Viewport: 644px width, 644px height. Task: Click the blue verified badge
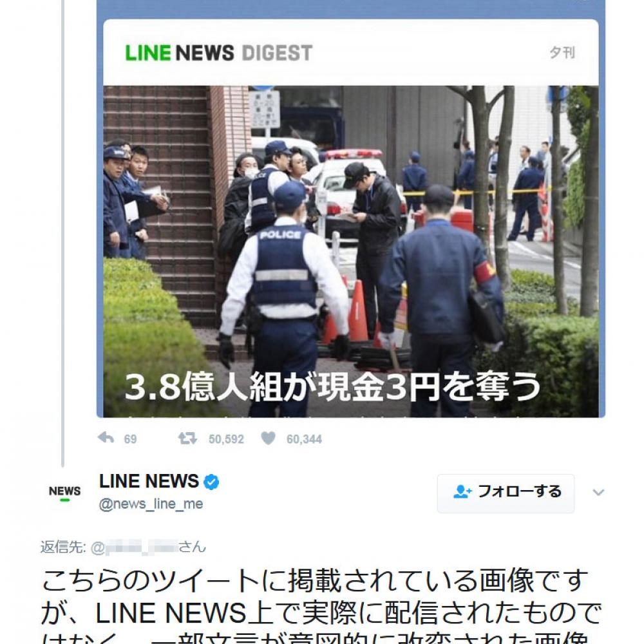(211, 482)
